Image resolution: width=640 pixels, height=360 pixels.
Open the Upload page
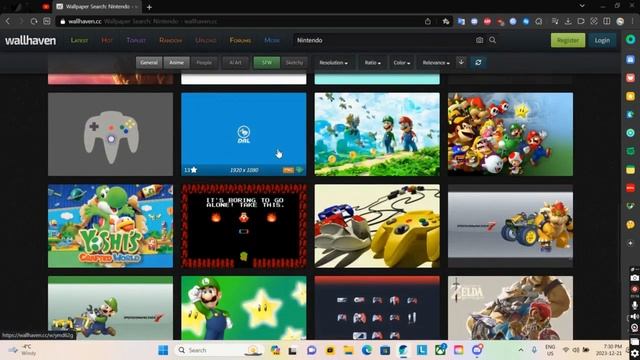coord(206,40)
